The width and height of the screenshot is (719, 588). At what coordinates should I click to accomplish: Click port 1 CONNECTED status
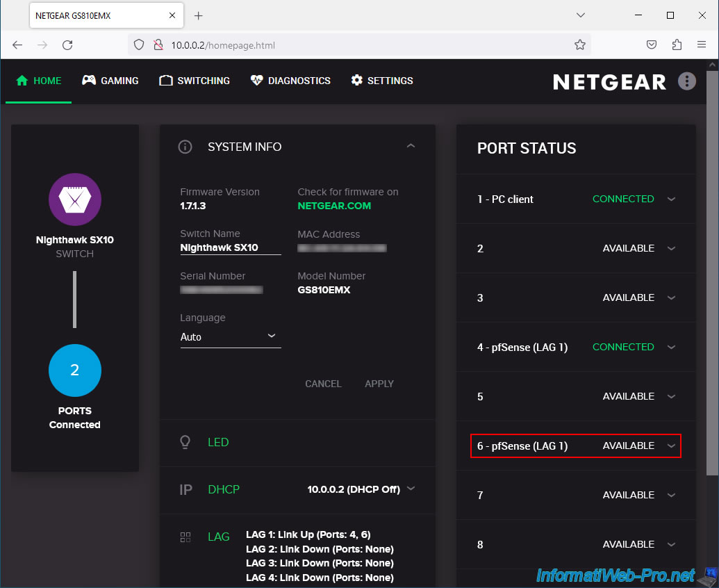coord(623,199)
